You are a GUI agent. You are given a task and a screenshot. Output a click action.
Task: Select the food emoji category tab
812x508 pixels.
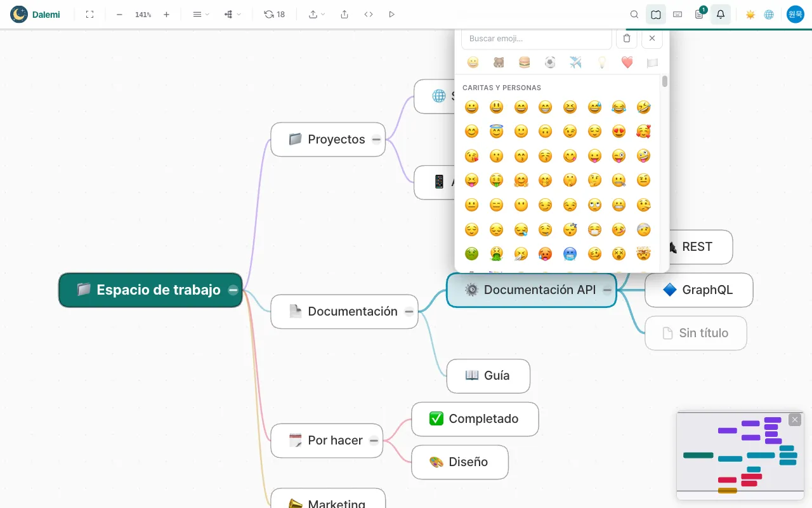tap(524, 62)
